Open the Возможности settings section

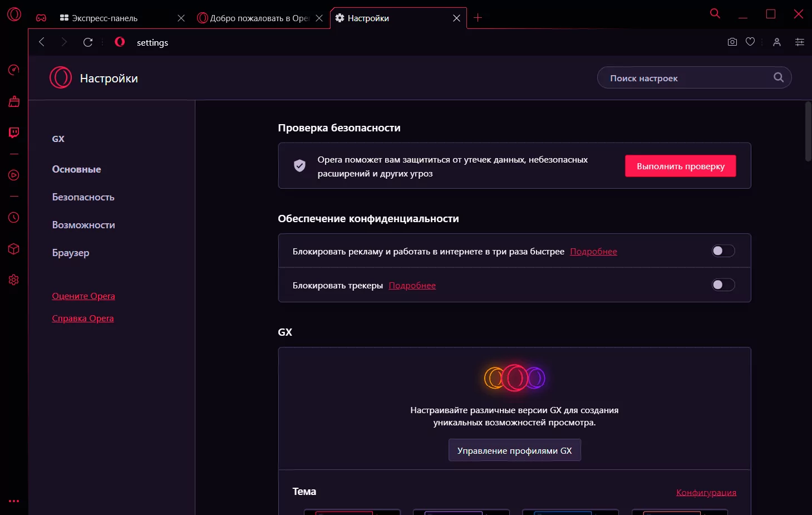pos(83,225)
